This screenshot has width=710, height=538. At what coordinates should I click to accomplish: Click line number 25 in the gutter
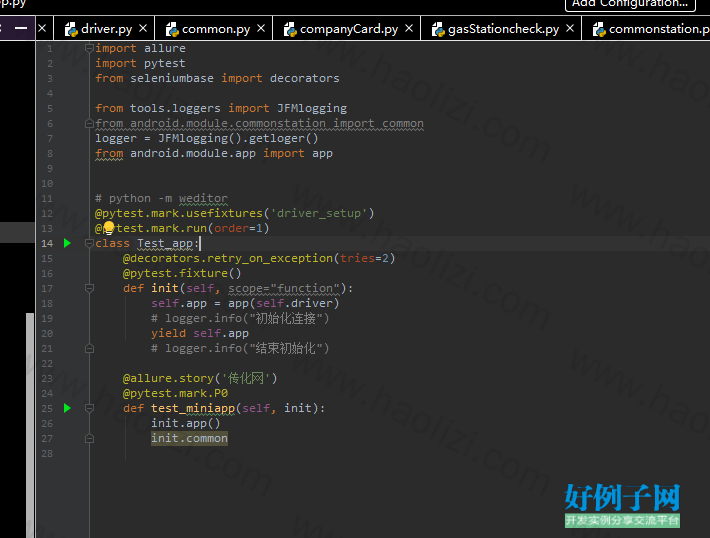(47, 408)
